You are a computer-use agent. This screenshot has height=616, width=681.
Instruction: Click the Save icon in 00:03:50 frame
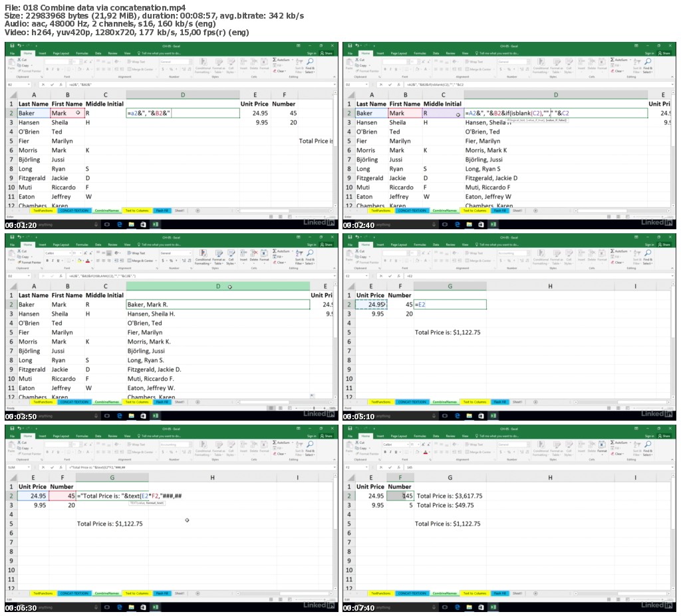point(12,237)
